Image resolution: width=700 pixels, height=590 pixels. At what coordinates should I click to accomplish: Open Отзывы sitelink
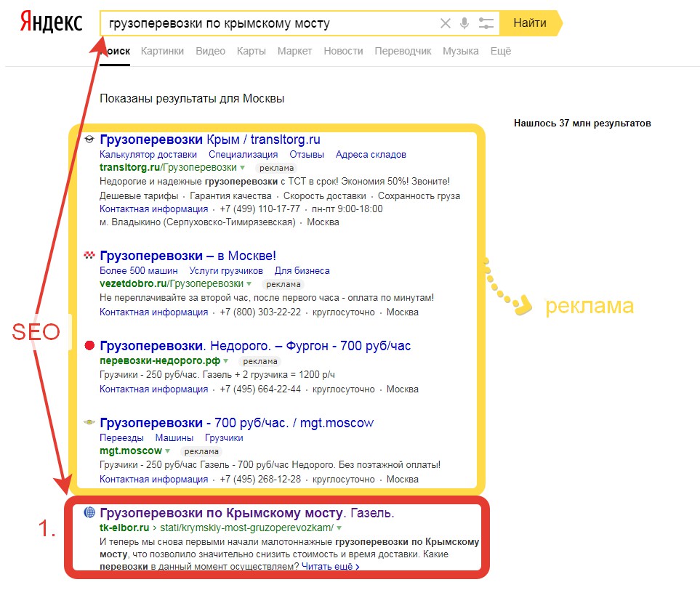coord(307,155)
